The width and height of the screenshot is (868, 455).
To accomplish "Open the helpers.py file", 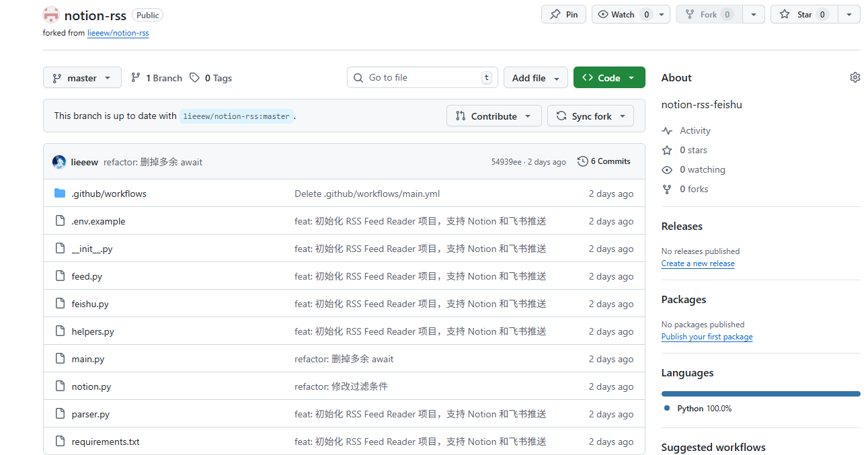I will (93, 331).
